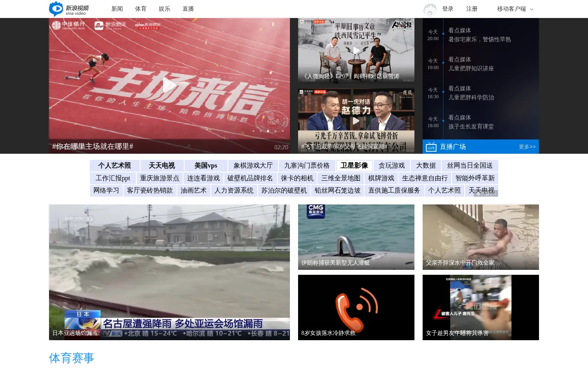Click the LIVE TV icon in 直播广场
Image resolution: width=588 pixels, height=368 pixels.
click(431, 147)
